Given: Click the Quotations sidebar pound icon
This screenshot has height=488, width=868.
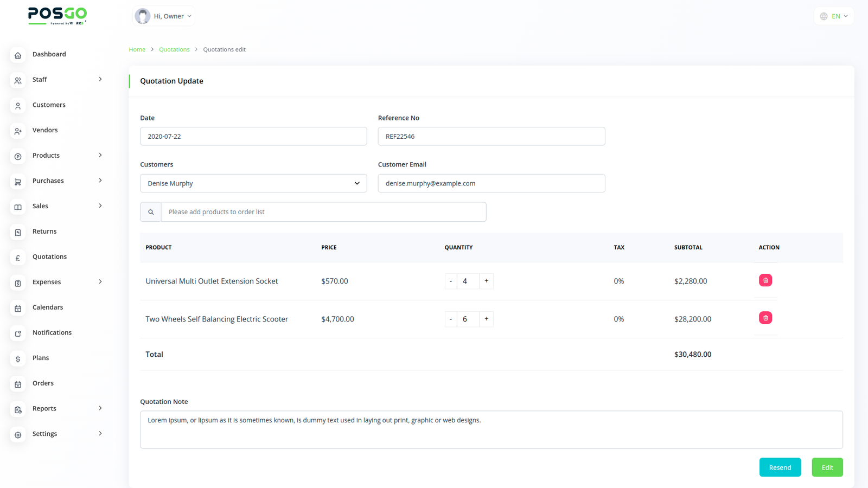Looking at the screenshot, I should 18,258.
